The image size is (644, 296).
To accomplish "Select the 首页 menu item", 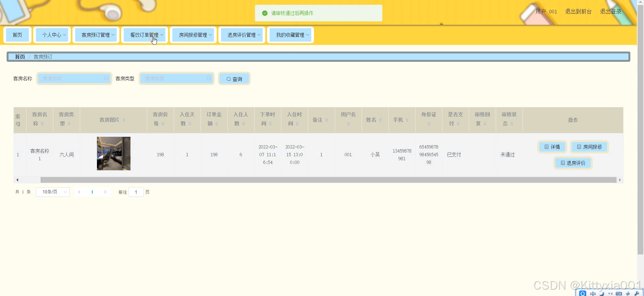I will 17,35.
